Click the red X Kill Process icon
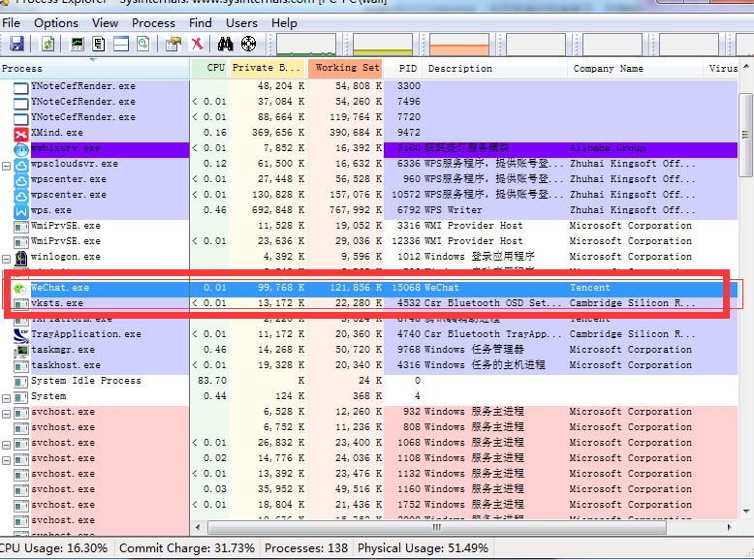This screenshot has width=754, height=560. pyautogui.click(x=197, y=45)
